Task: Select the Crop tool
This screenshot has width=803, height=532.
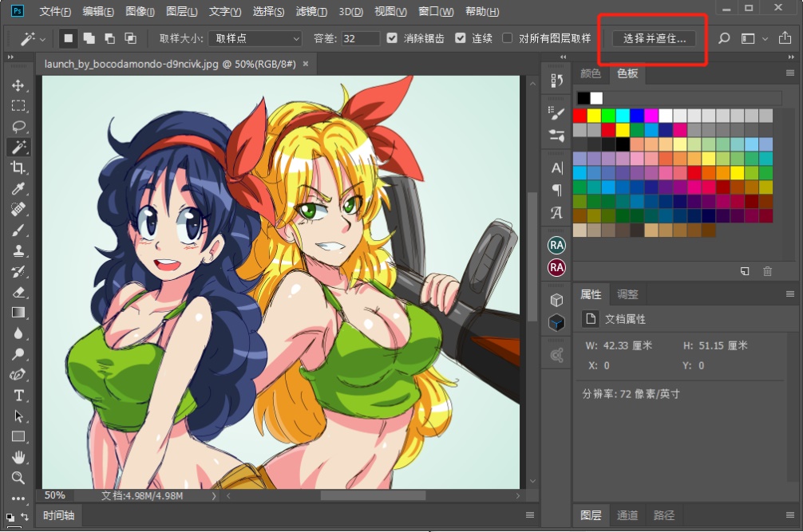Action: [x=18, y=167]
